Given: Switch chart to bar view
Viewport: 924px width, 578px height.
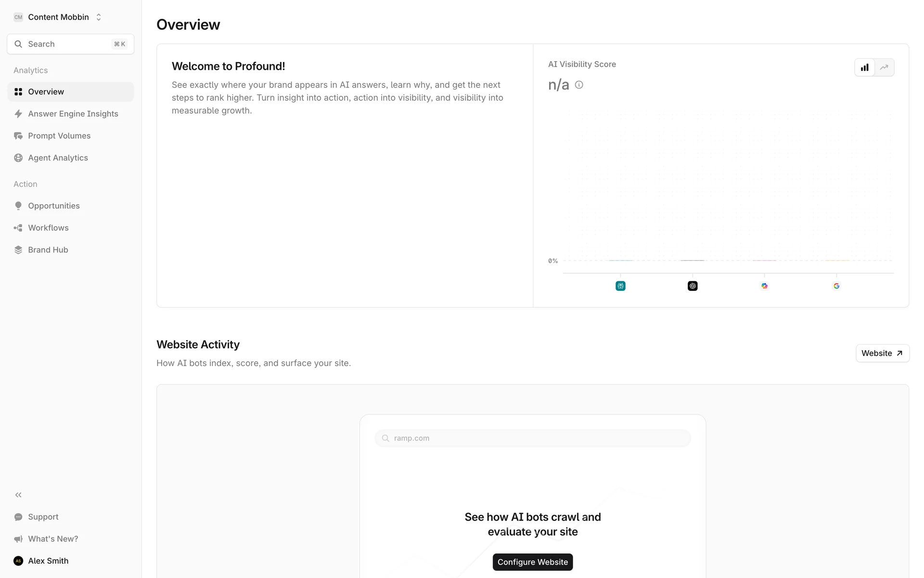Looking at the screenshot, I should pyautogui.click(x=865, y=67).
